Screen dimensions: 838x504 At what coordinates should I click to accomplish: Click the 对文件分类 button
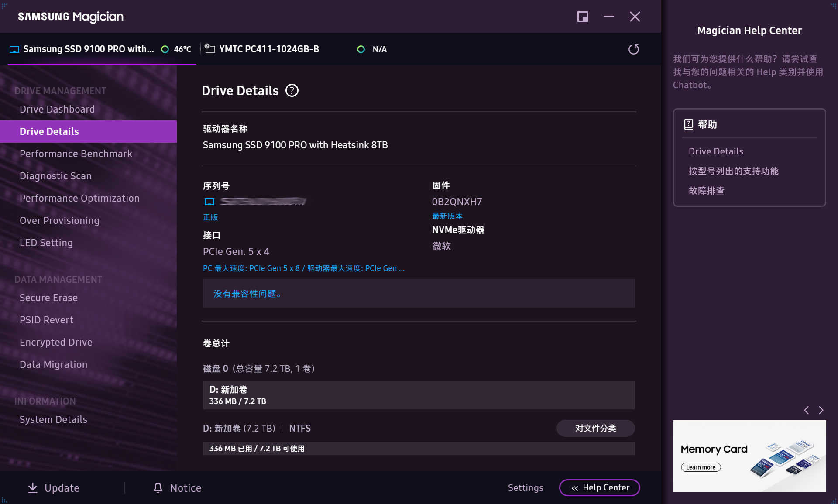pyautogui.click(x=595, y=428)
